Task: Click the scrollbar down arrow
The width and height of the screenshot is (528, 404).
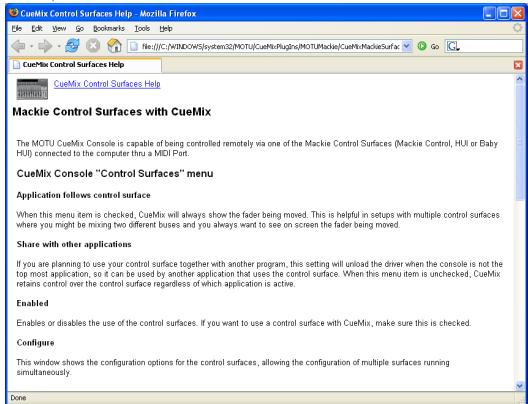Action: coord(519,386)
